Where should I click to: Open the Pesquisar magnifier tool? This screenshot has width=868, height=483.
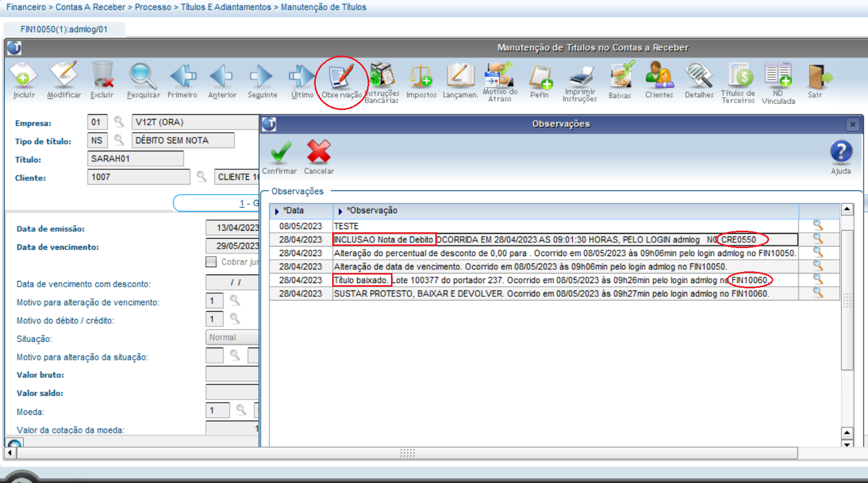point(143,80)
